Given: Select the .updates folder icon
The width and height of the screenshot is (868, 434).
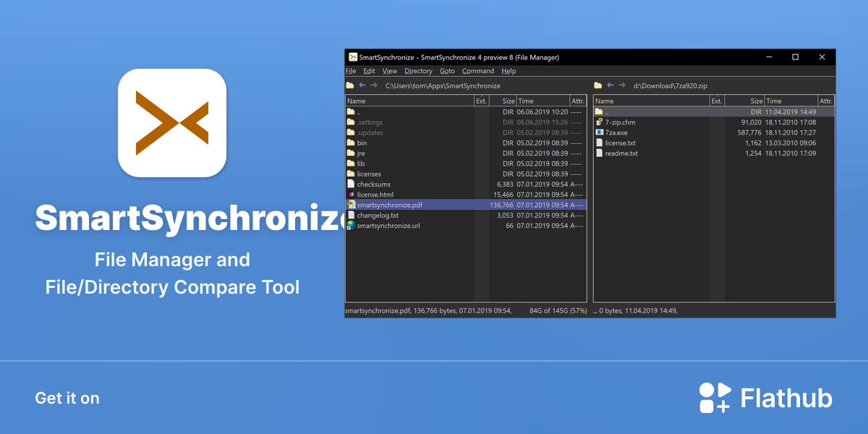Looking at the screenshot, I should point(351,132).
